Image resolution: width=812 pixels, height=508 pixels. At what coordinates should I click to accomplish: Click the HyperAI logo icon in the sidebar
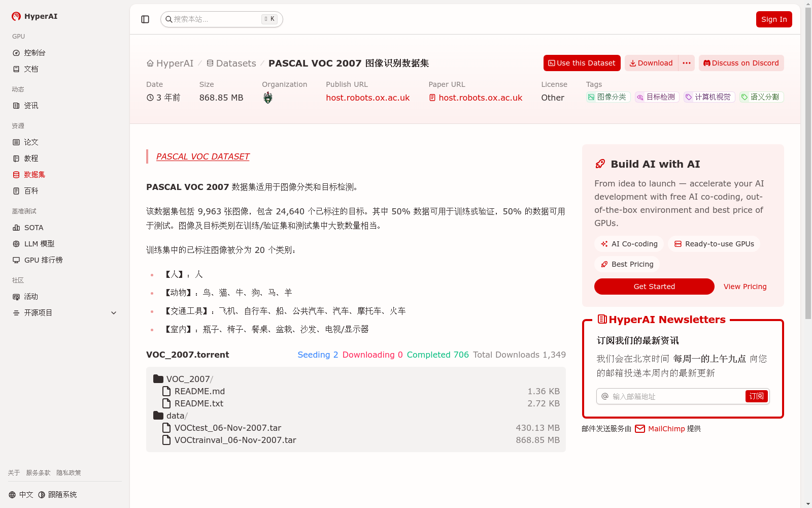pyautogui.click(x=16, y=16)
